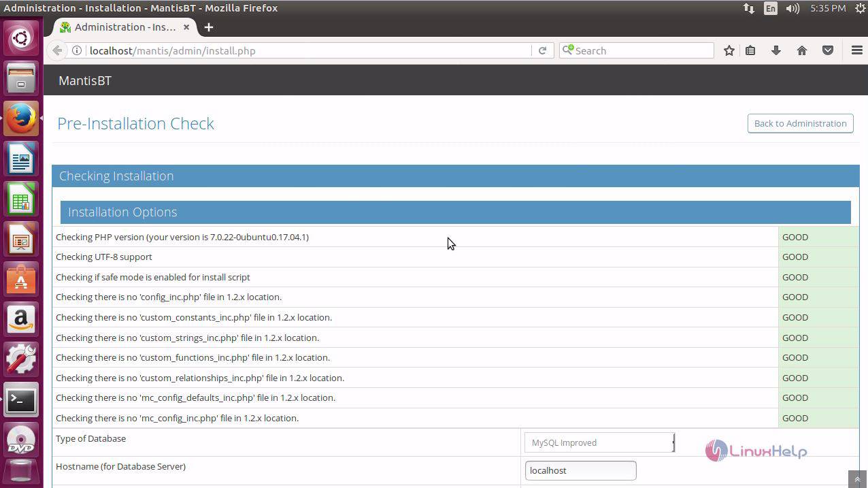Select the 'custom_constants_inc.php' check row text
Screen dimensions: 868x488
(x=194, y=317)
